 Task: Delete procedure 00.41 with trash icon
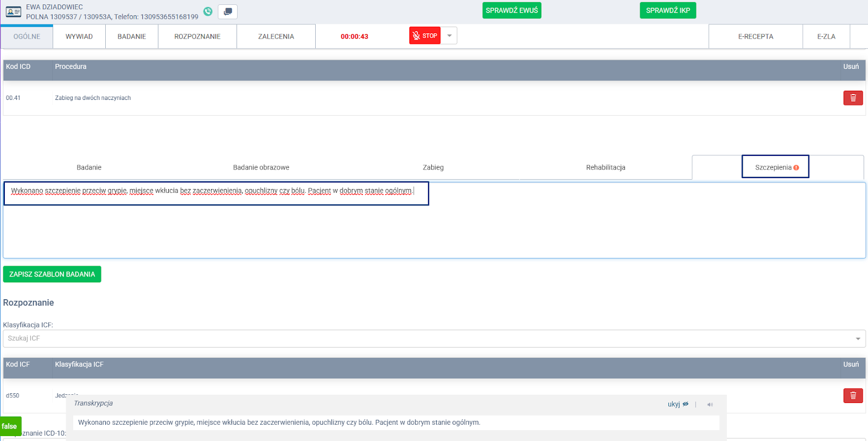click(x=852, y=98)
